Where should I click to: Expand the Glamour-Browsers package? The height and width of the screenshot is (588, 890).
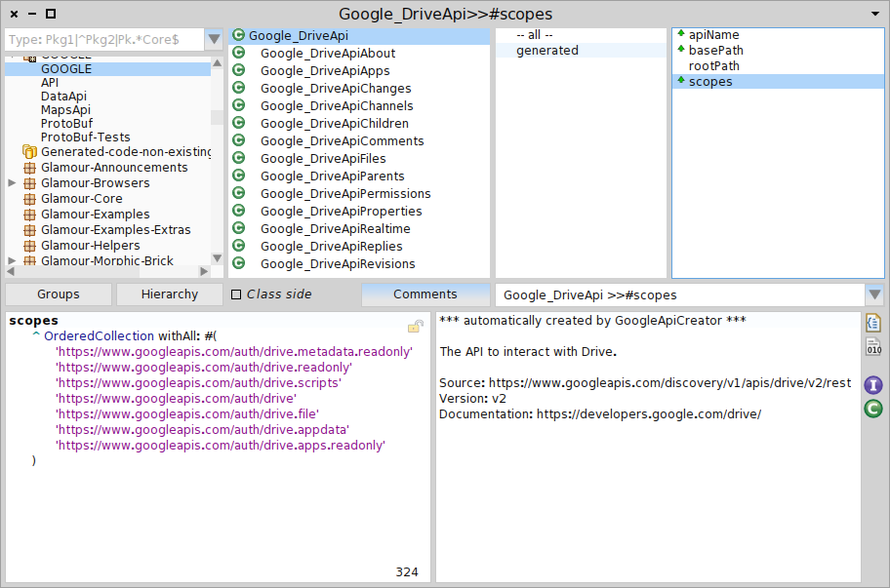coord(12,183)
